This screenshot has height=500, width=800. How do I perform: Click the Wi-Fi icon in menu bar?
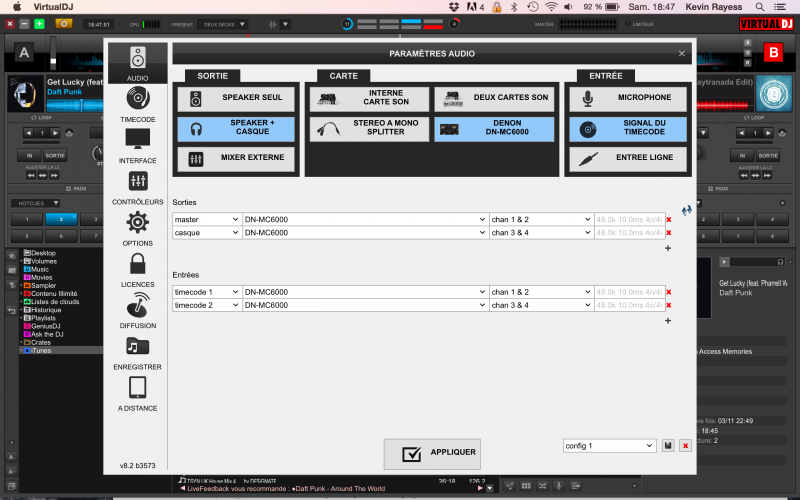(551, 7)
